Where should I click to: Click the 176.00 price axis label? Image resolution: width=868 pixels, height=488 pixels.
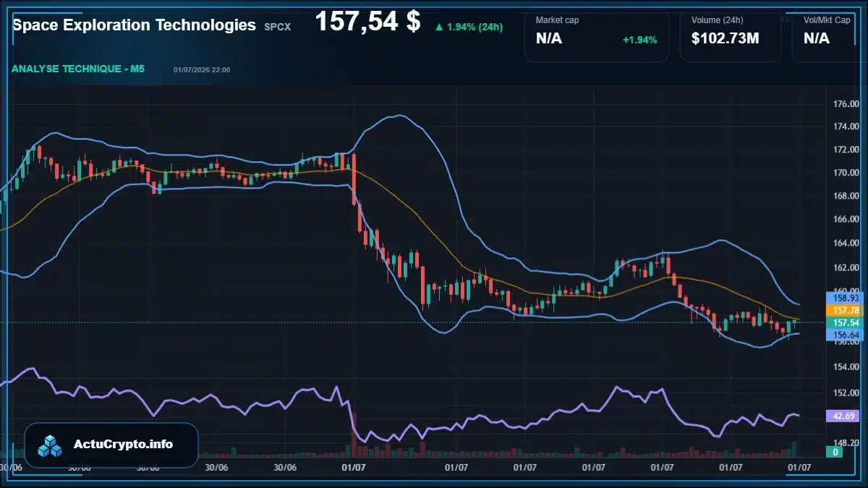click(x=846, y=103)
